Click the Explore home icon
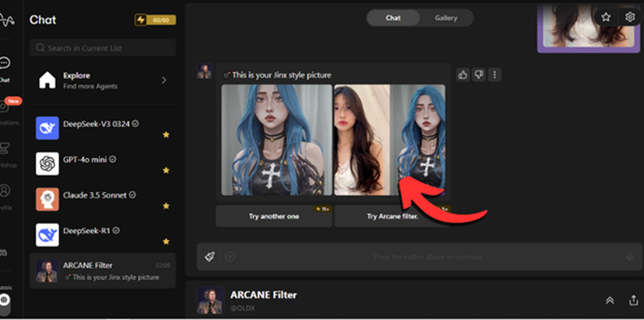The width and height of the screenshot is (644, 320). pyautogui.click(x=48, y=80)
